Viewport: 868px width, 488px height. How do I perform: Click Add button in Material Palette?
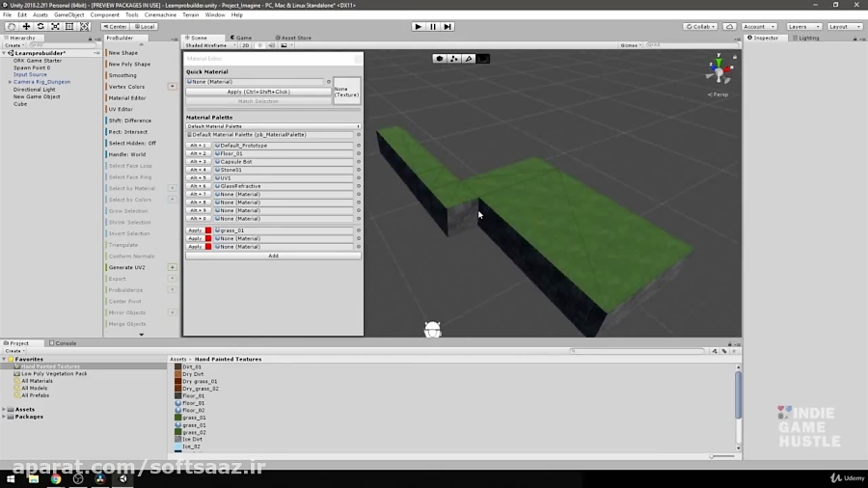tap(274, 257)
